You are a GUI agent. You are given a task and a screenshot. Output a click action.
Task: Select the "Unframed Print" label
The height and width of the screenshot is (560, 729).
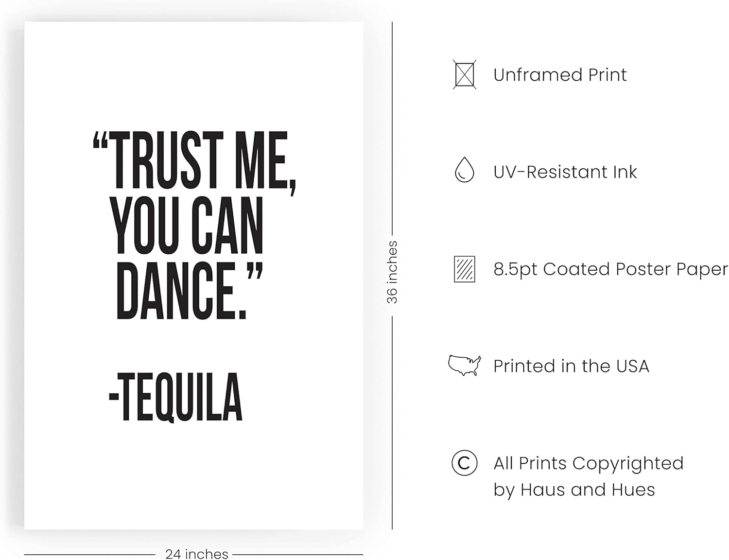(x=559, y=75)
